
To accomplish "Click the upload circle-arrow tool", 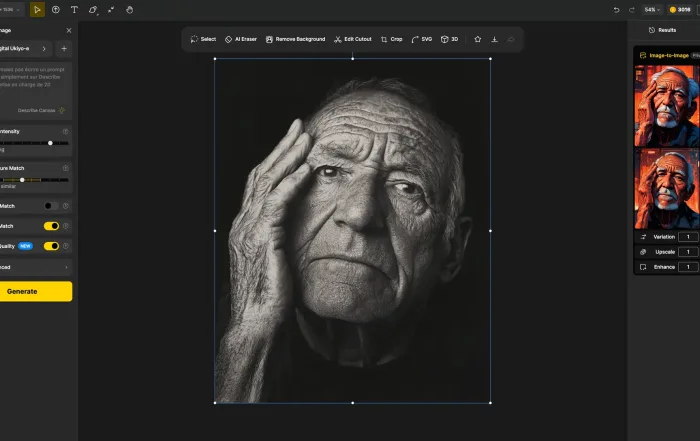I will point(56,9).
